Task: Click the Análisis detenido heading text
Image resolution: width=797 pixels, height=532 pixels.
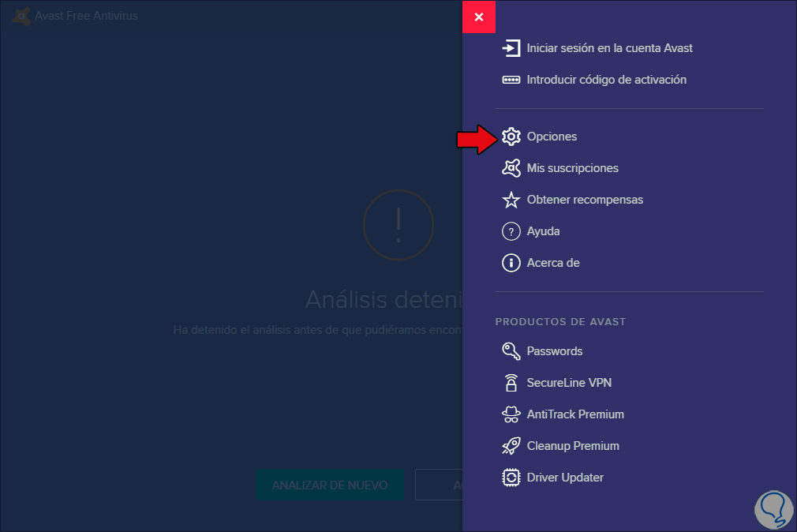Action: [x=384, y=300]
